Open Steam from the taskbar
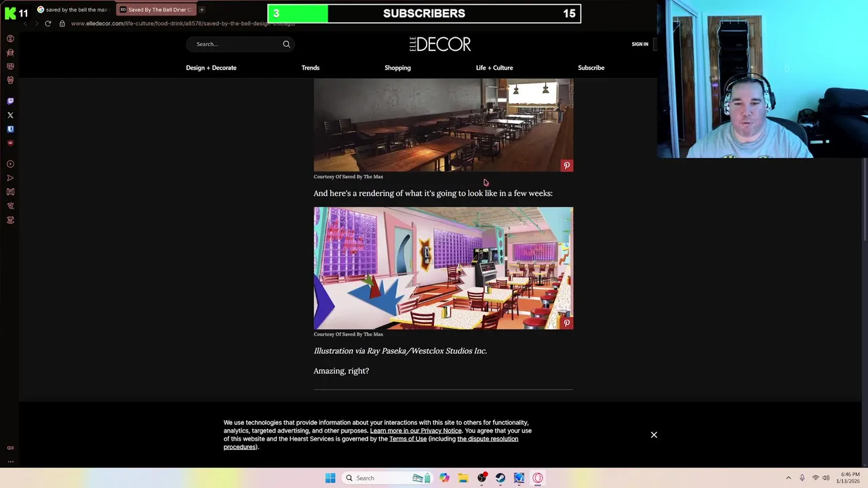The height and width of the screenshot is (488, 868). 500,478
